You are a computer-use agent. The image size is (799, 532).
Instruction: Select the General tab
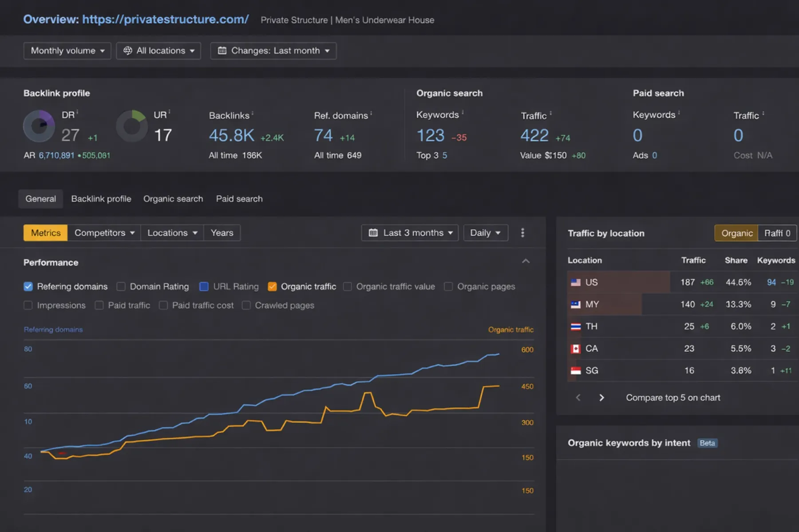[x=40, y=199]
